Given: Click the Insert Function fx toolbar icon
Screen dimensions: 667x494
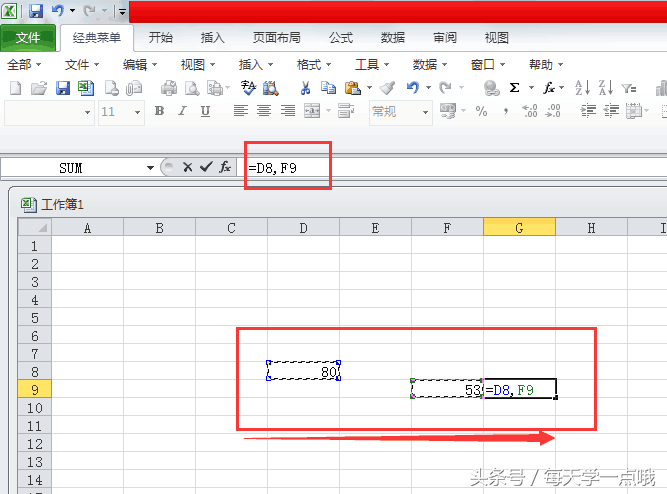Looking at the screenshot, I should coord(549,88).
